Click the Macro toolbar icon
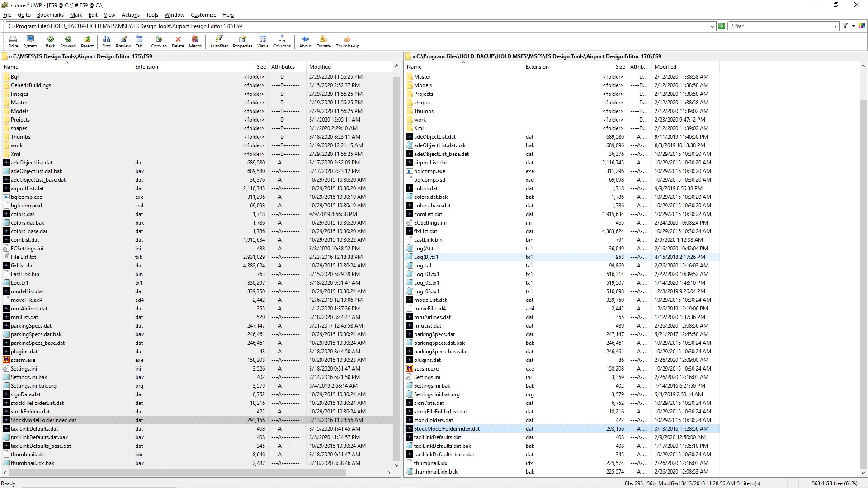The image size is (868, 488). click(195, 41)
